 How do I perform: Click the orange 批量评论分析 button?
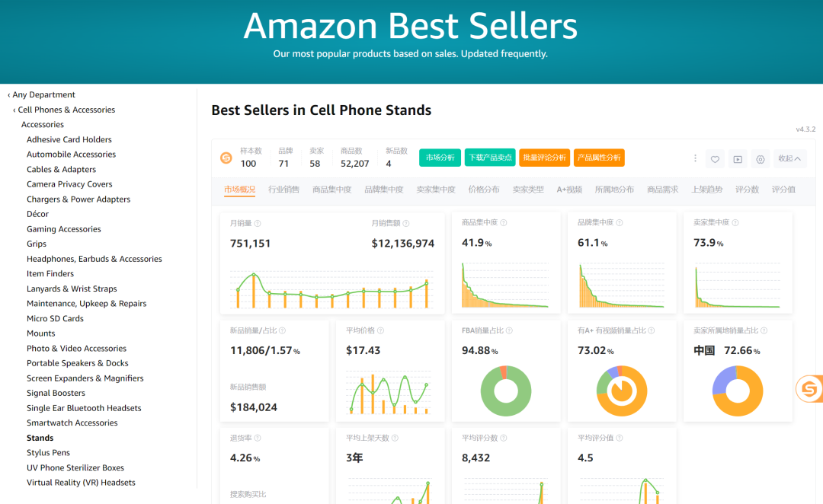coord(544,158)
